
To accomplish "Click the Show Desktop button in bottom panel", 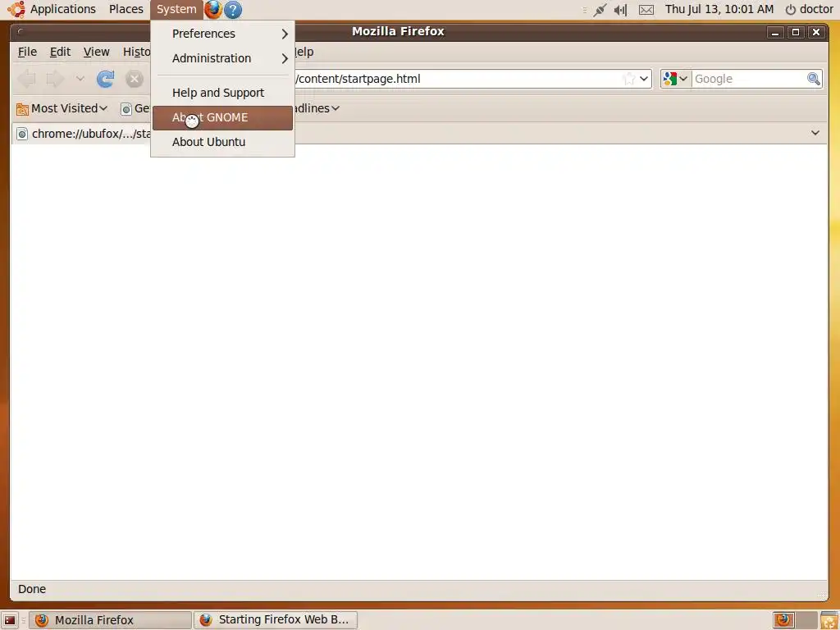I will (10, 620).
